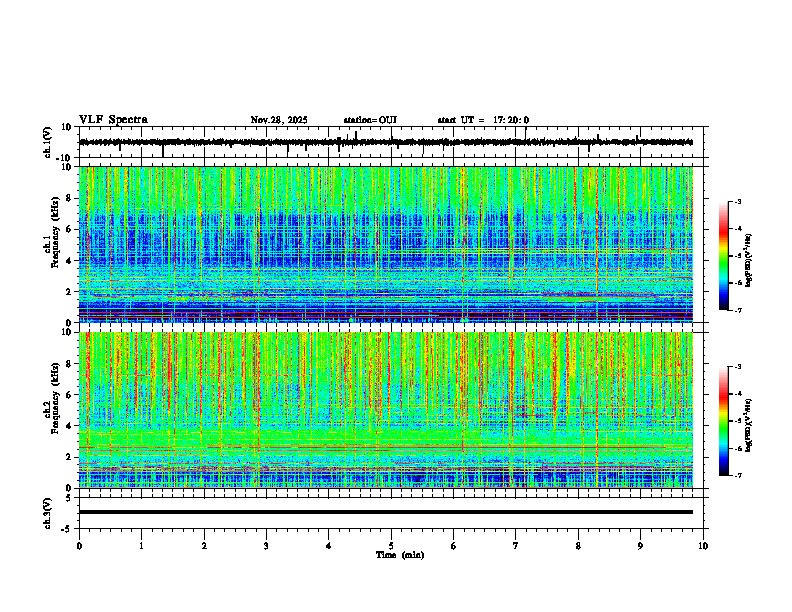Click the "-7" label on ch.1 color scale
The height and width of the screenshot is (612, 792).
pyautogui.click(x=738, y=310)
